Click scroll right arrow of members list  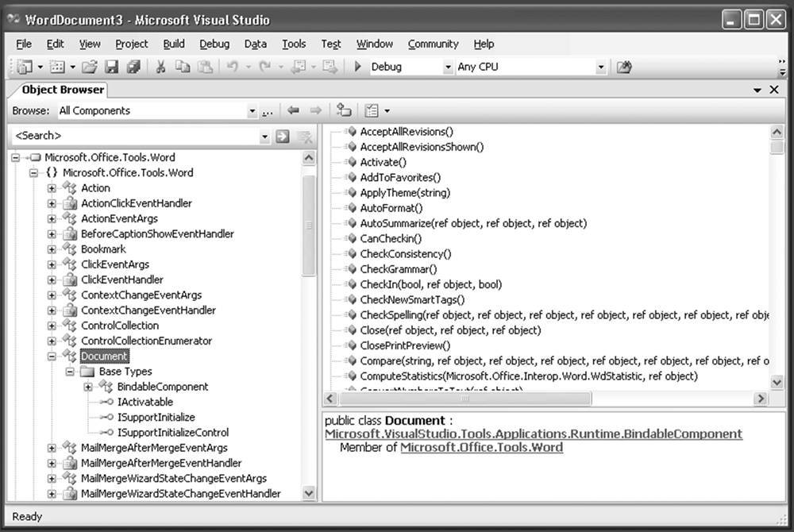pos(760,399)
